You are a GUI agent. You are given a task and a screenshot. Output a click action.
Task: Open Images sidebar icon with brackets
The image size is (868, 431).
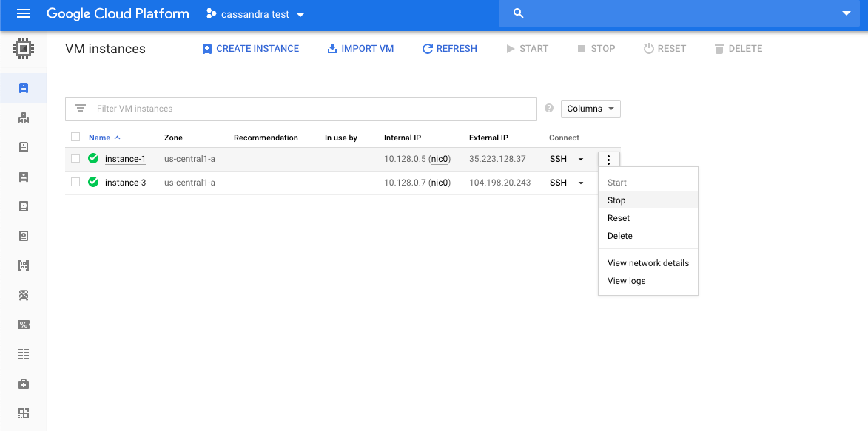(x=23, y=265)
